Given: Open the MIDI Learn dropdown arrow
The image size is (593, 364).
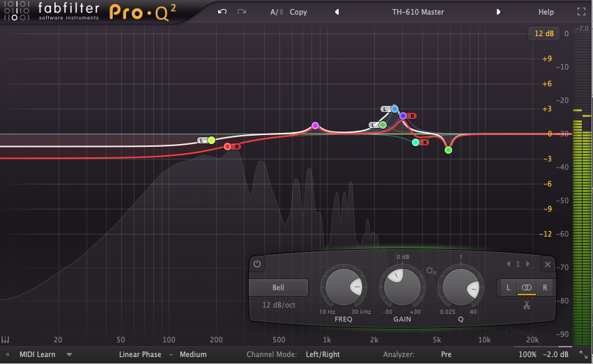Looking at the screenshot, I should pyautogui.click(x=70, y=354).
